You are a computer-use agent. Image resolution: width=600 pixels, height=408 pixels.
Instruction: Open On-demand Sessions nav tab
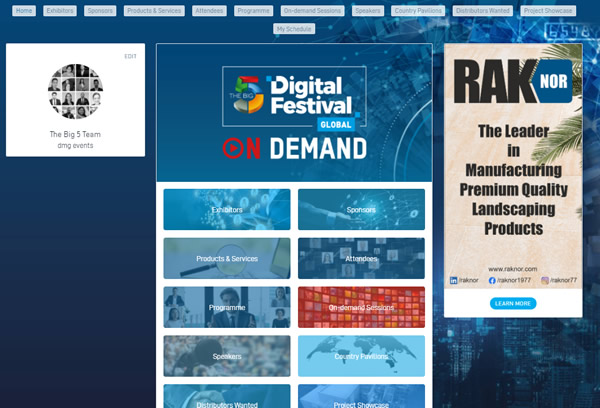coord(312,11)
